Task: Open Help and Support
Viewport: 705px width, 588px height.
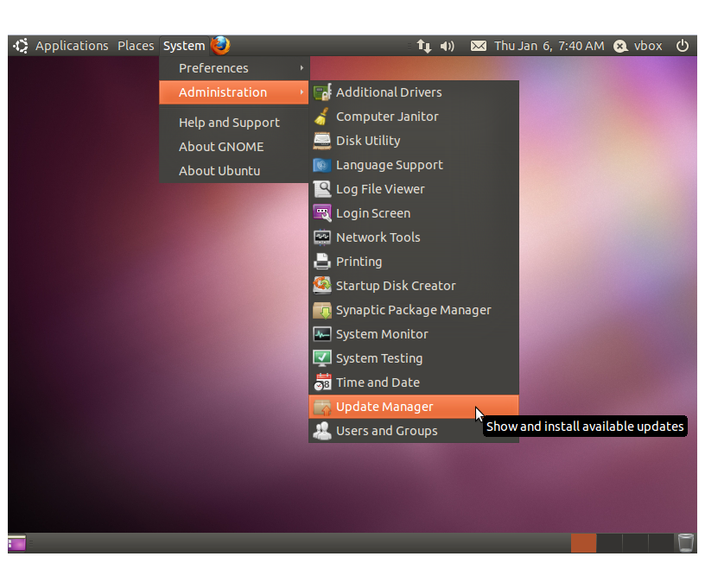Action: click(x=234, y=123)
